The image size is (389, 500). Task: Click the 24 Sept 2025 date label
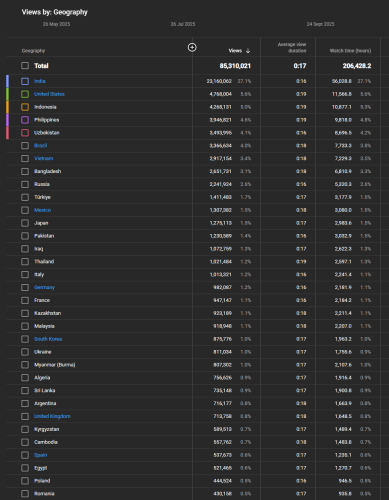tap(321, 24)
